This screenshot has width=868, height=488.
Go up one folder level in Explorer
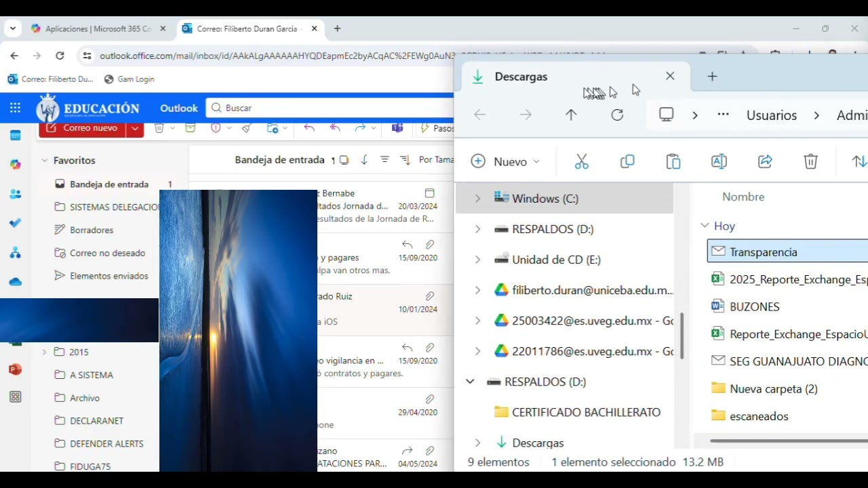(x=571, y=115)
